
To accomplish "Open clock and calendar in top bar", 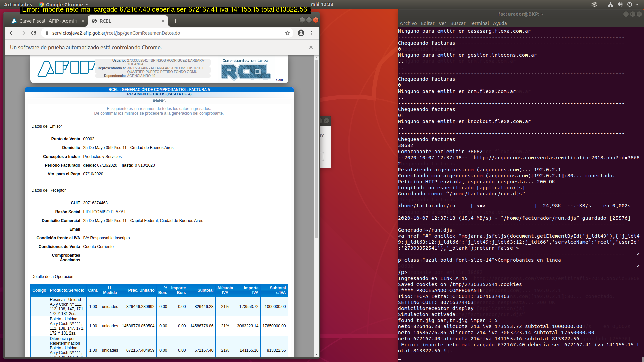I will click(322, 4).
